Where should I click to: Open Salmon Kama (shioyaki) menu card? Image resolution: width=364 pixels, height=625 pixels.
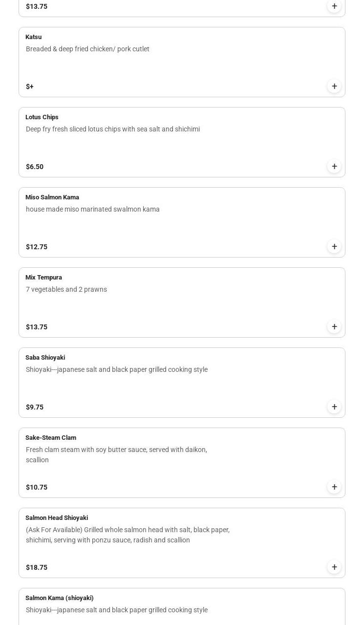tap(182, 606)
